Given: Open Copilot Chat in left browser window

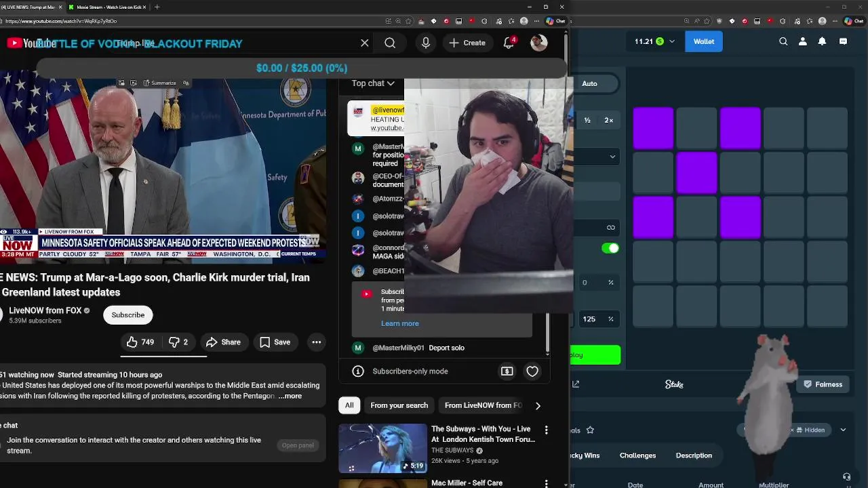Looking at the screenshot, I should point(555,21).
